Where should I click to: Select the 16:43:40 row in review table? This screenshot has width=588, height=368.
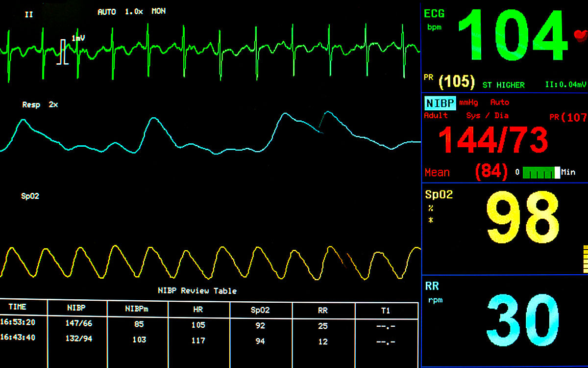[18, 338]
